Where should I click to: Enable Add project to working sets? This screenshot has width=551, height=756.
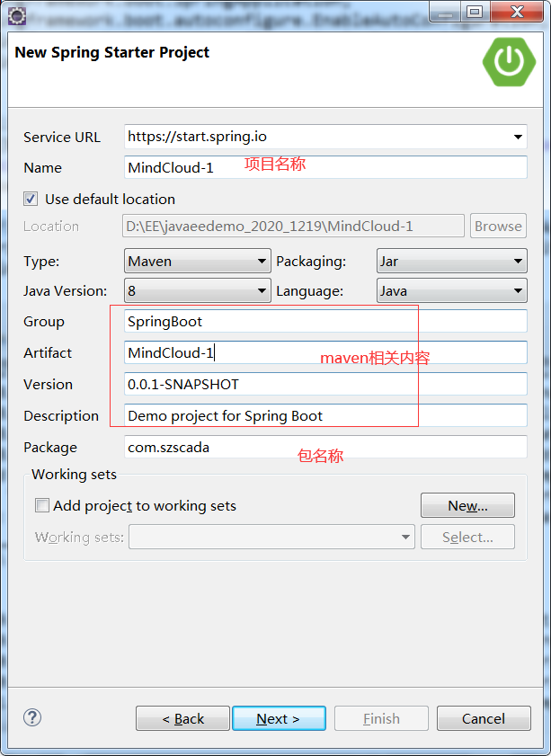click(42, 505)
